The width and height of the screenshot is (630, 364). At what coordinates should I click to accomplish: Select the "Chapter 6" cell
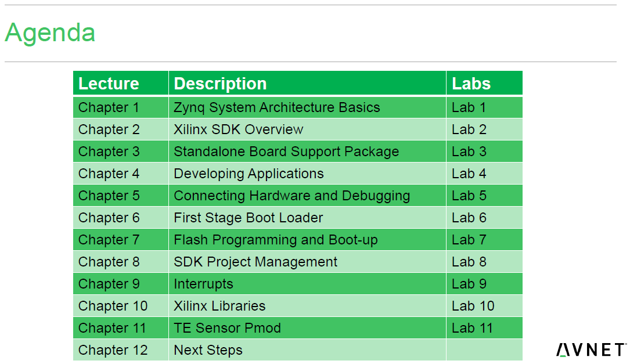121,218
